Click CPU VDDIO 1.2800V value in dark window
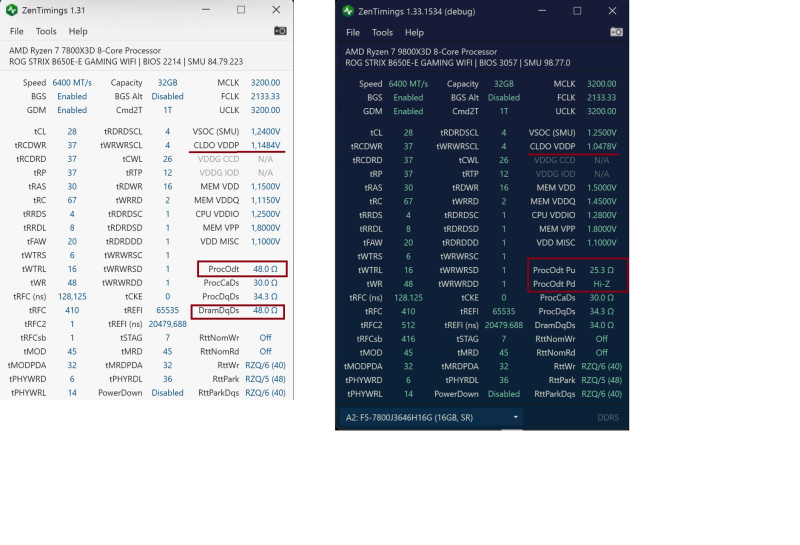Image resolution: width=800 pixels, height=545 pixels. (602, 215)
